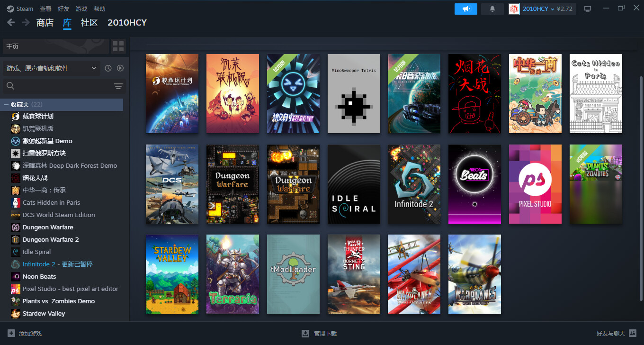Open the War Thunder Hornet's Sting cover
The image size is (644, 345).
point(354,274)
